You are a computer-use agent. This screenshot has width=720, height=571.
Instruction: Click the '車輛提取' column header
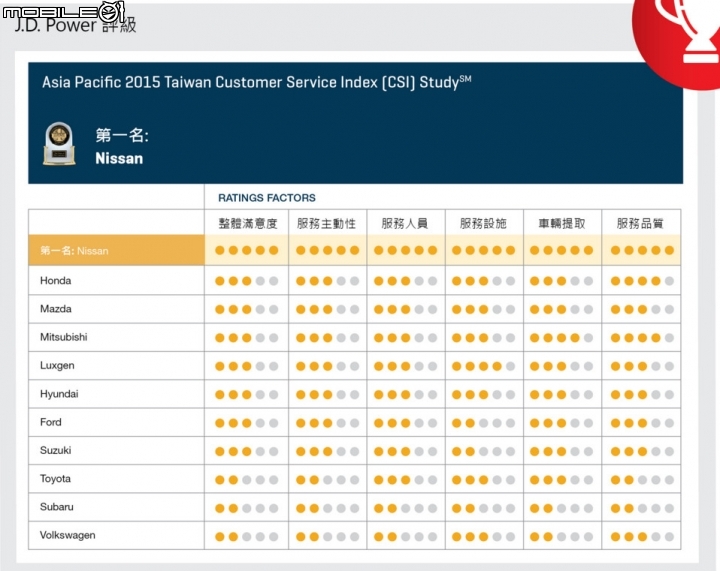[562, 224]
